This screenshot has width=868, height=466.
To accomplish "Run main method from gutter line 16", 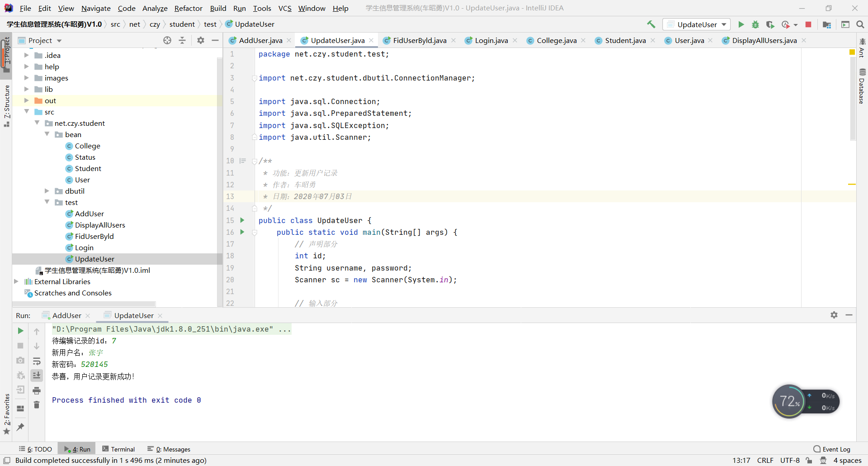I will (242, 232).
